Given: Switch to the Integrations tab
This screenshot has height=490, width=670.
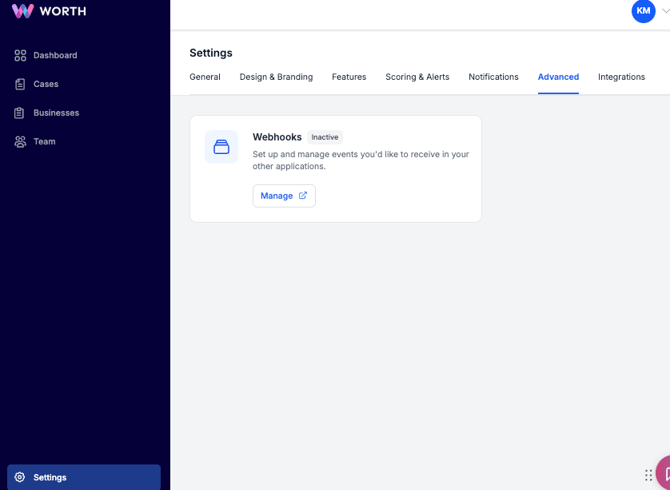Looking at the screenshot, I should pos(621,77).
